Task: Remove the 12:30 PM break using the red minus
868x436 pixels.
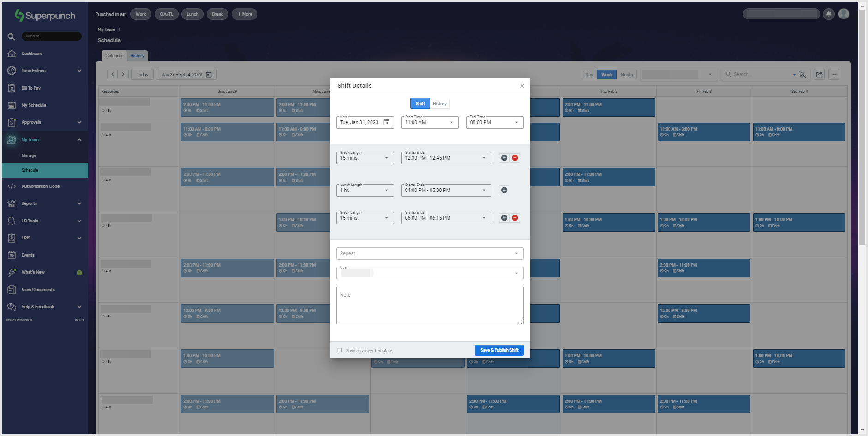Action: 515,157
